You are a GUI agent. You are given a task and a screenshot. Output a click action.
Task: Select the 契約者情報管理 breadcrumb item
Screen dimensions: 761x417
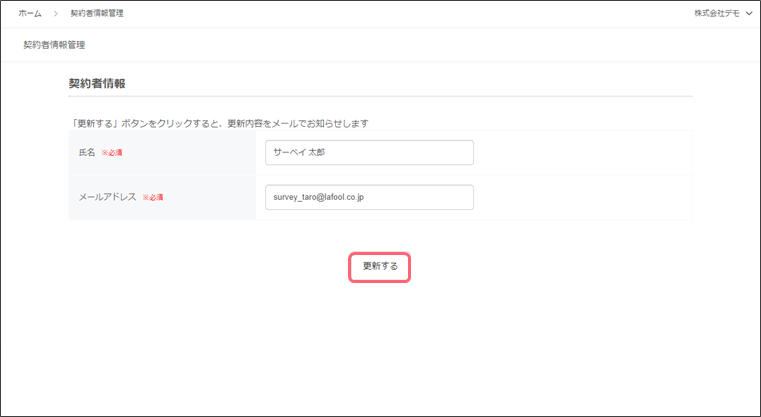point(97,14)
